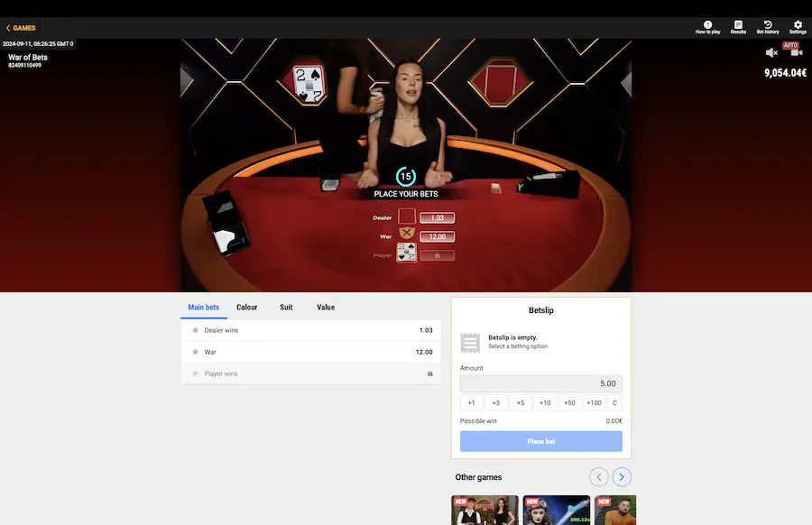
Task: Show next page of Other games
Action: pos(621,476)
